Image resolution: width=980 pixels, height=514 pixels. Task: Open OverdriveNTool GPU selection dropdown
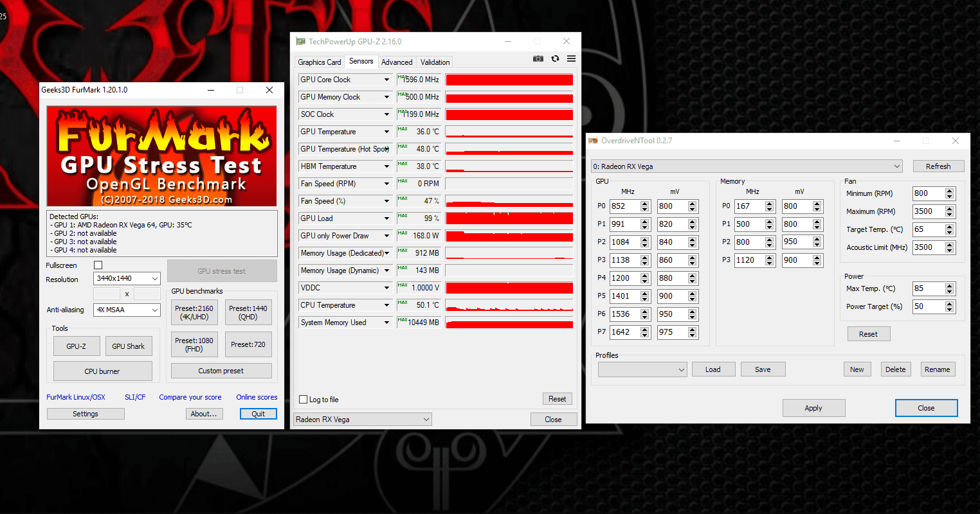[747, 166]
